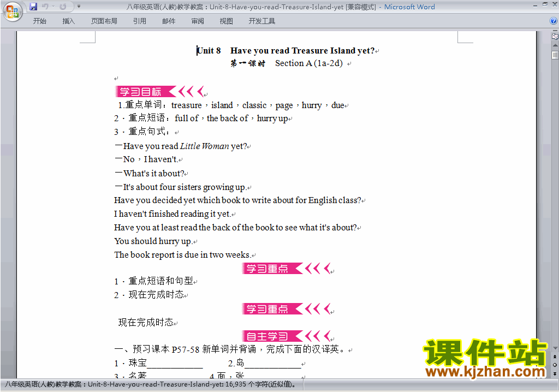This screenshot has height=392, width=559.
Task: Click the line 'I haven't finished reading it yet.'
Action: 173,214
